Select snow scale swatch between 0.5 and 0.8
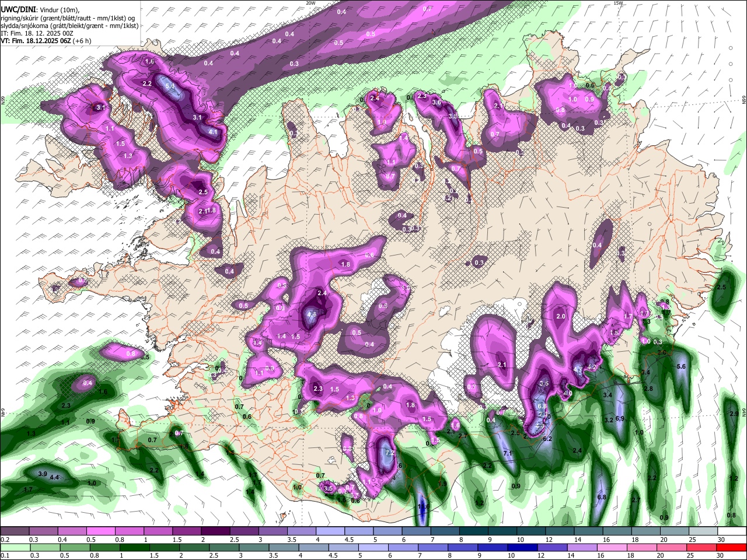The width and height of the screenshot is (747, 560). pos(100,531)
